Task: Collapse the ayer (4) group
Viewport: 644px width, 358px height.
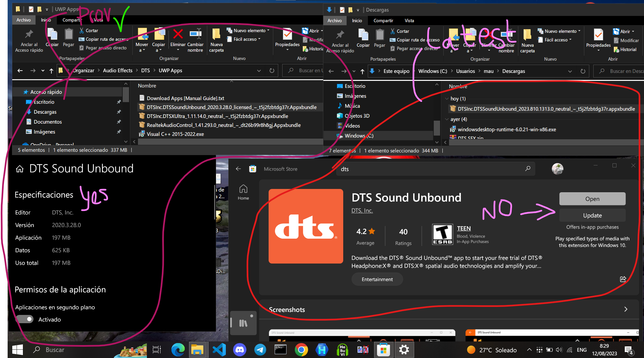Action: click(x=447, y=119)
